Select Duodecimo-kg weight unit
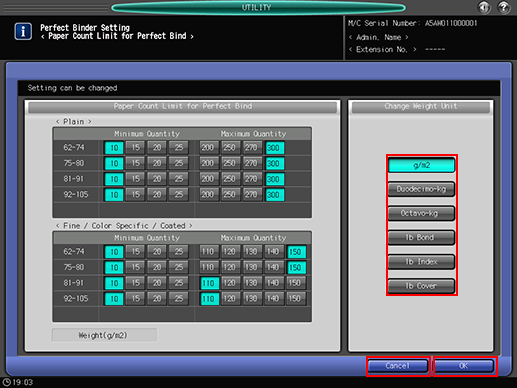Screen dimensions: 517x388 (x=421, y=189)
